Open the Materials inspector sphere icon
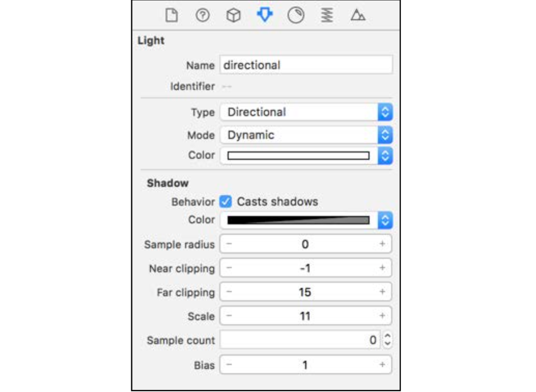 296,16
